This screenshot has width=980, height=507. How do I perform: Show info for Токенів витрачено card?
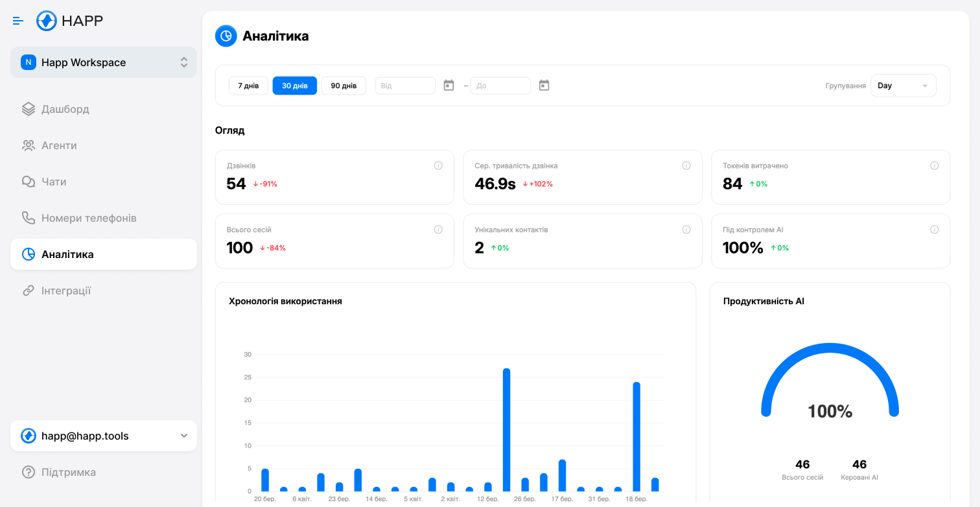pyautogui.click(x=934, y=166)
